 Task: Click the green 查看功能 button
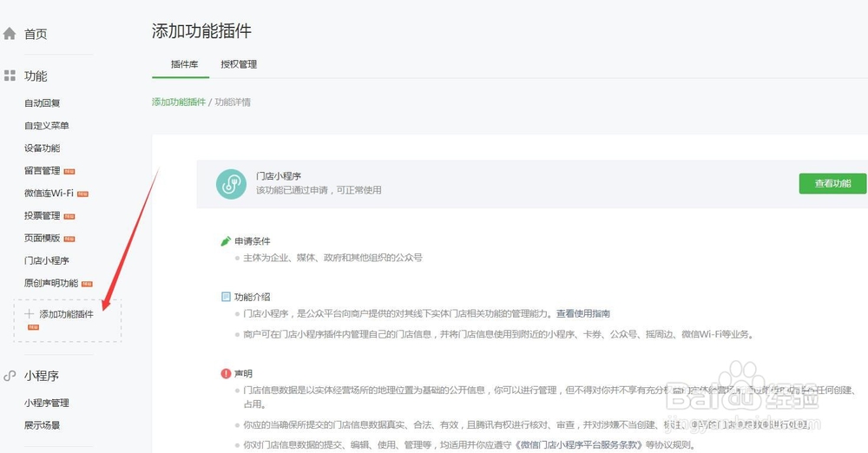click(x=832, y=183)
